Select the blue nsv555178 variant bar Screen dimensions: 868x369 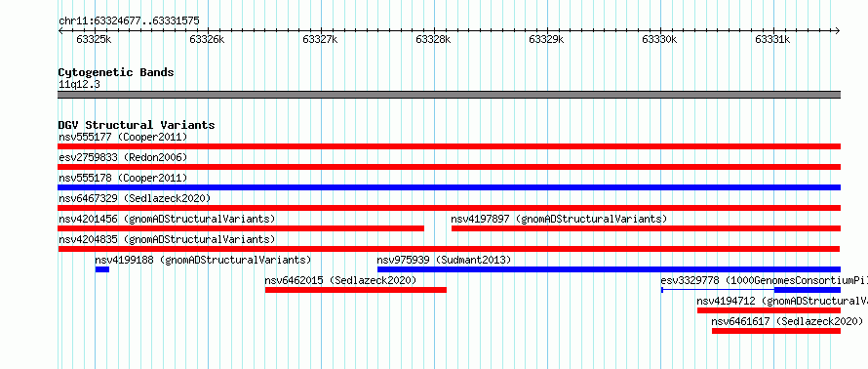(449, 187)
